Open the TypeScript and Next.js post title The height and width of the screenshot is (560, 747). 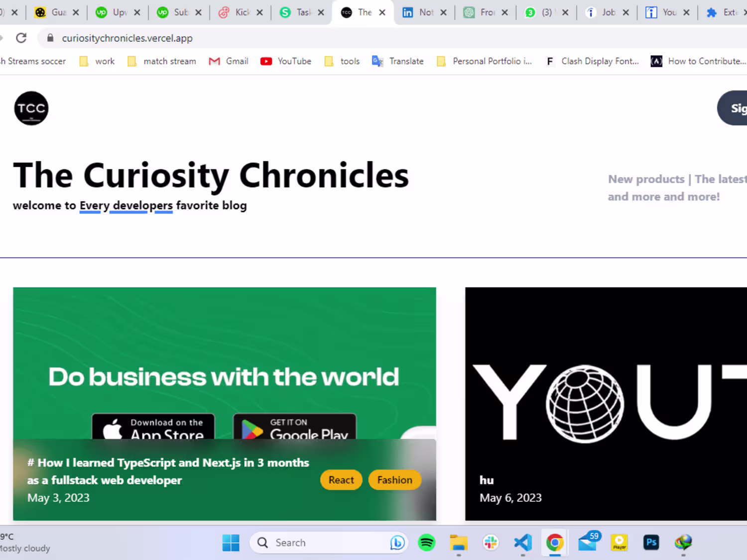(x=168, y=471)
